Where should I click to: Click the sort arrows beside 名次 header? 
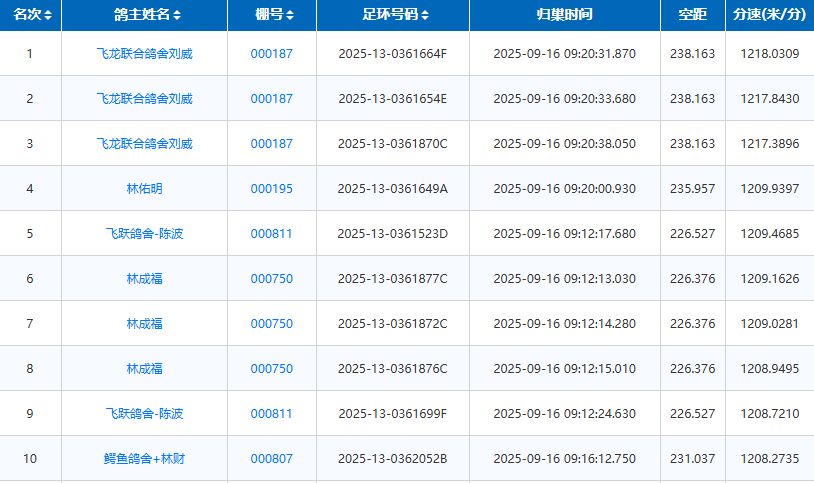coord(48,16)
